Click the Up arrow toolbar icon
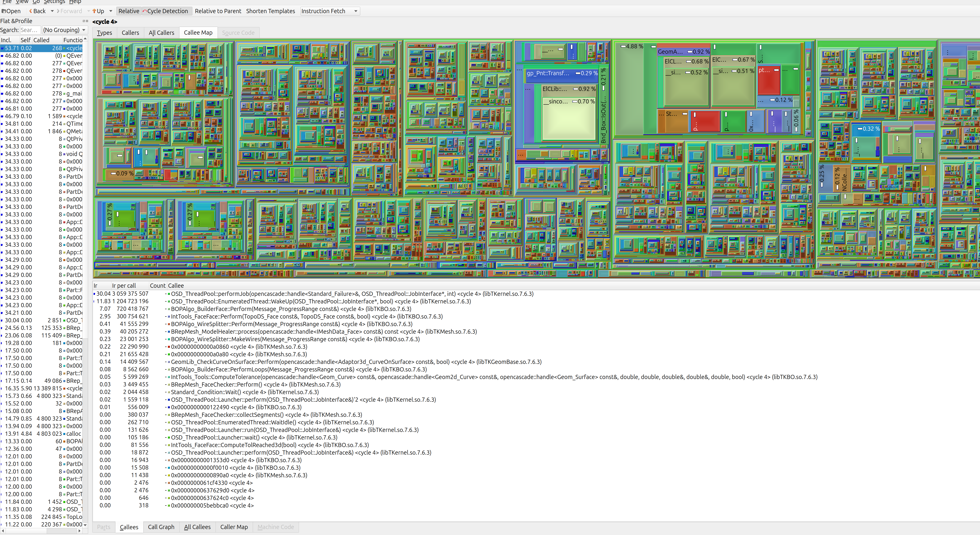Viewport: 980px width, 535px height. pyautogui.click(x=94, y=11)
